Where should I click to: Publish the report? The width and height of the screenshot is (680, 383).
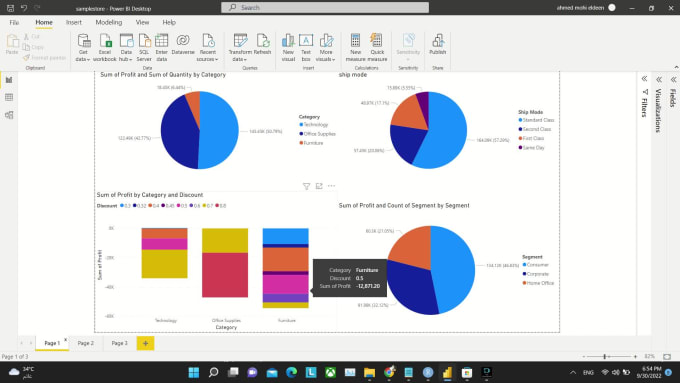[x=438, y=45]
